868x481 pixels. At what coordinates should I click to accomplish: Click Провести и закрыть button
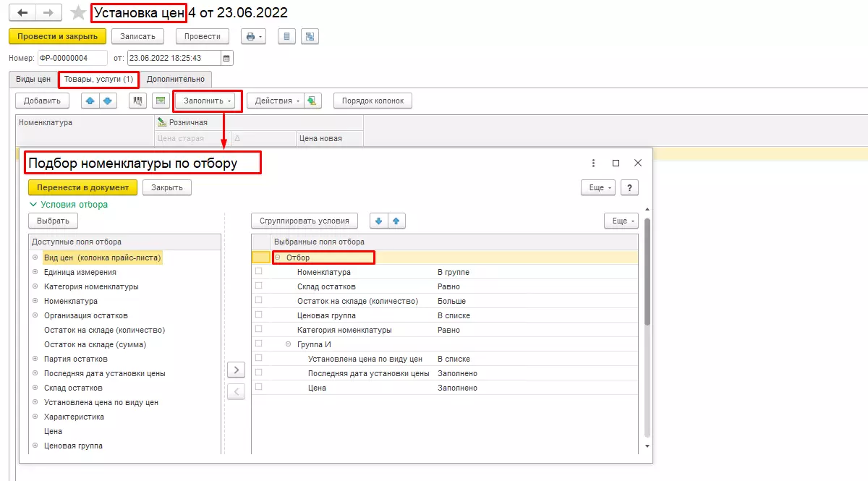[x=58, y=36]
